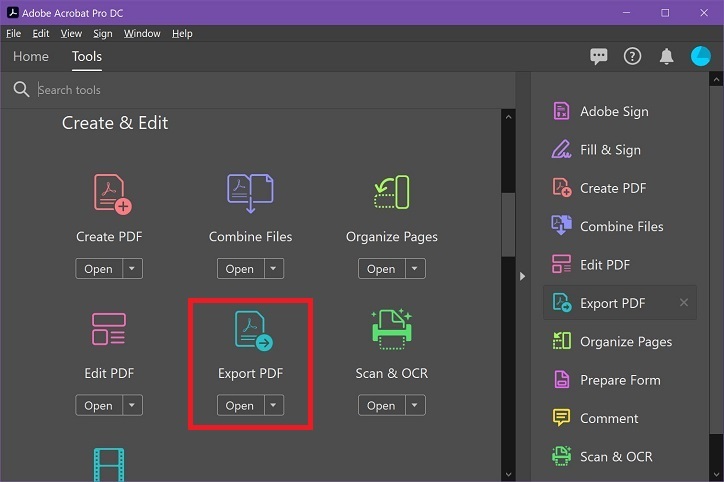The image size is (724, 482).
Task: Open the File menu
Action: point(13,34)
